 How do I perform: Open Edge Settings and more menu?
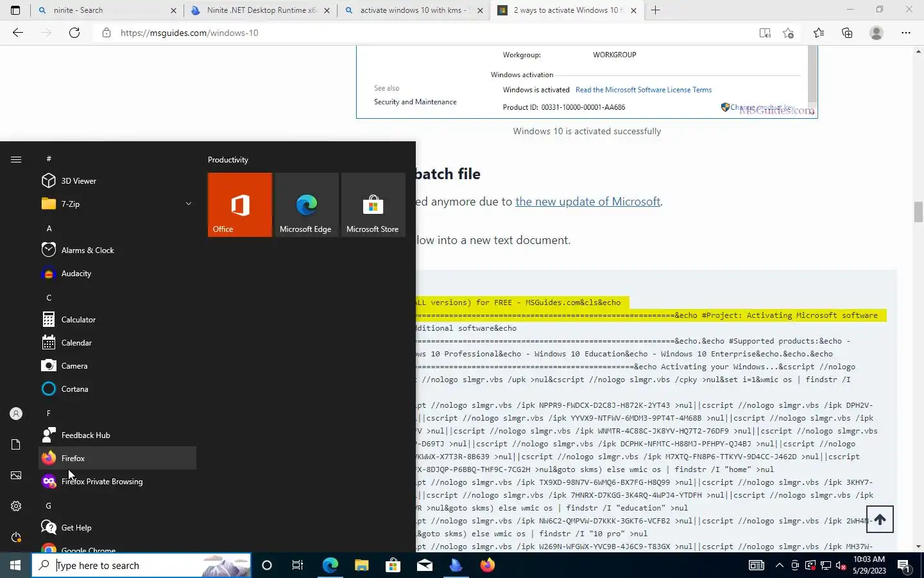pyautogui.click(x=906, y=33)
